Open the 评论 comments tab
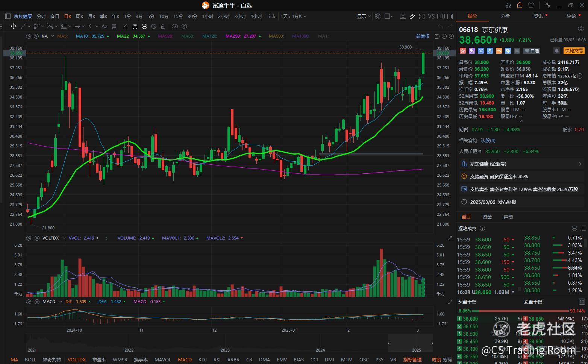Screen dimensions: 588x364 (571, 16)
